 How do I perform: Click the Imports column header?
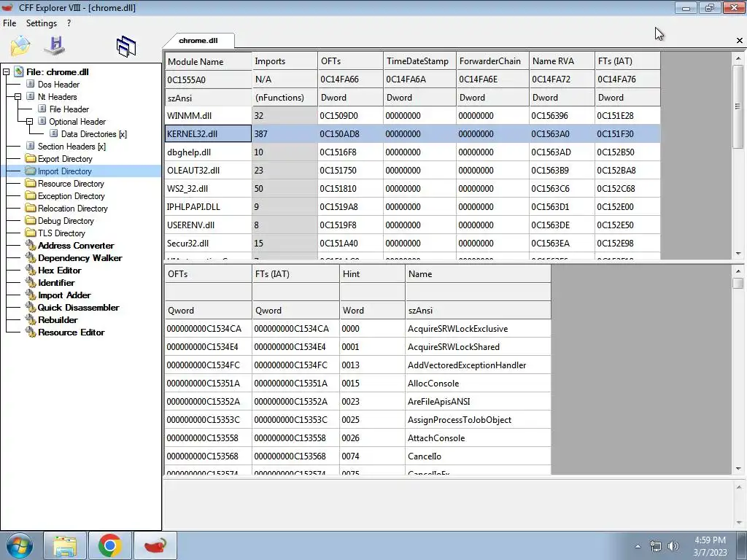[285, 61]
